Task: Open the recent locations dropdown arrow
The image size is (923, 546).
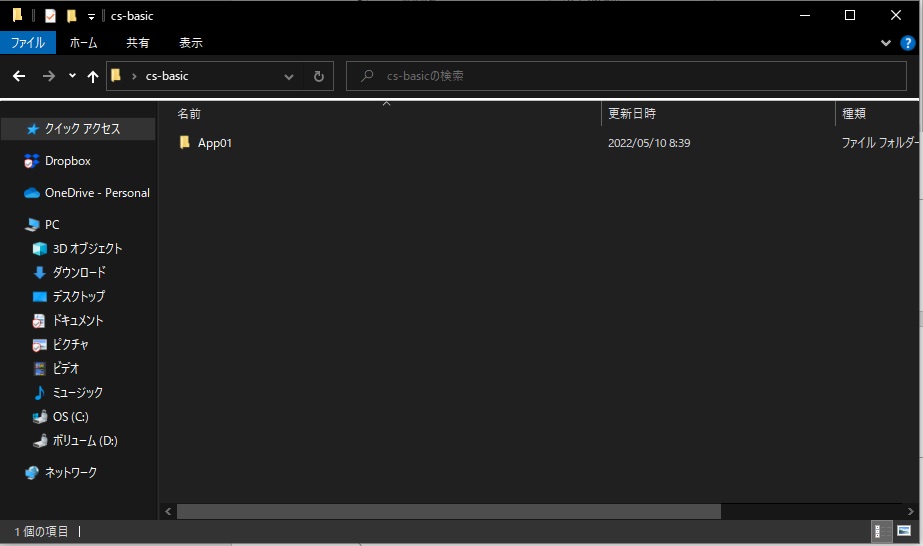Action: (72, 76)
